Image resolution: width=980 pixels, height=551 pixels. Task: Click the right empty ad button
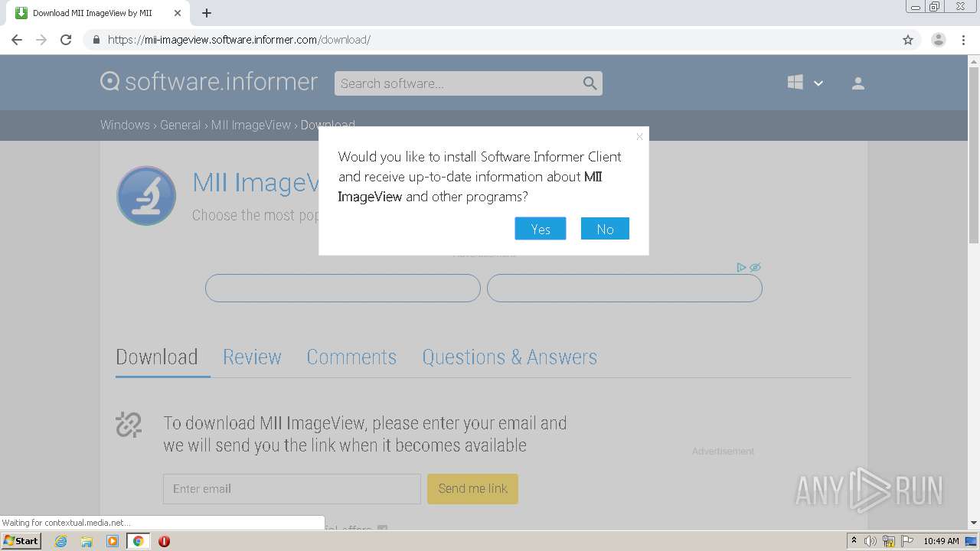pos(625,289)
